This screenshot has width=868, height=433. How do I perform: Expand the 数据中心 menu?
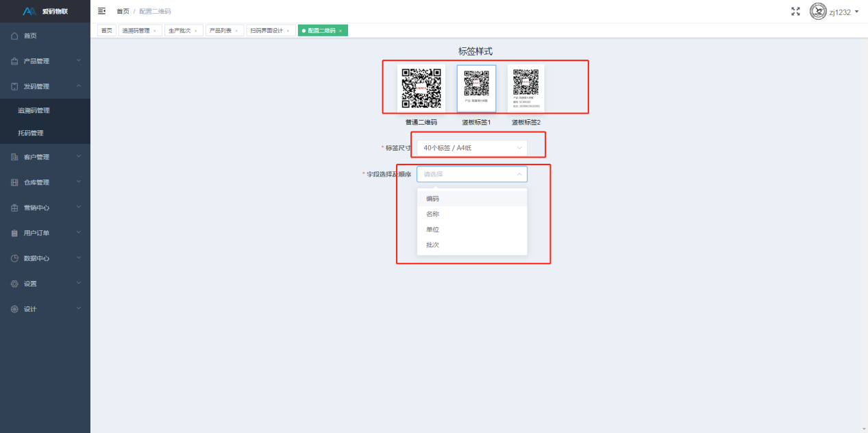click(79, 258)
